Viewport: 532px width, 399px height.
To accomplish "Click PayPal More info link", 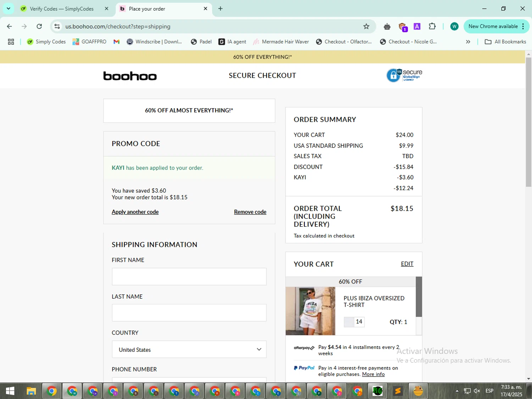I will pyautogui.click(x=373, y=374).
